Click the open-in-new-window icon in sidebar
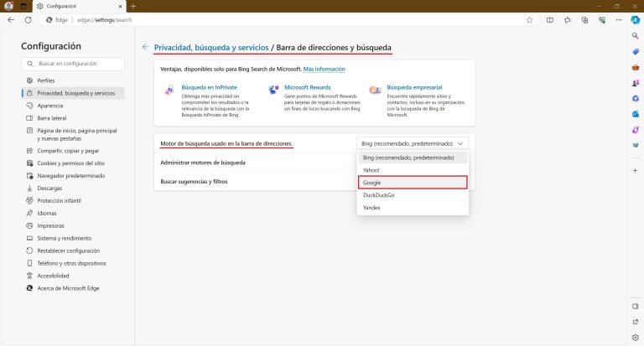The width and height of the screenshot is (644, 346). point(636,322)
